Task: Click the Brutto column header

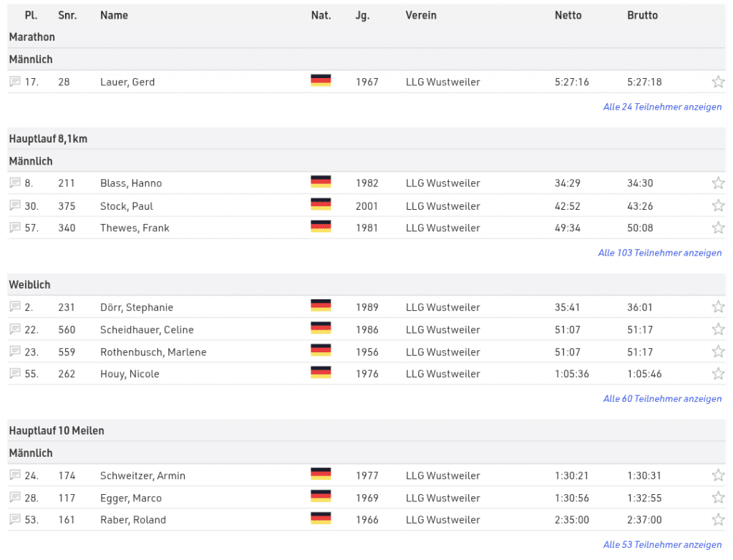Action: 642,15
